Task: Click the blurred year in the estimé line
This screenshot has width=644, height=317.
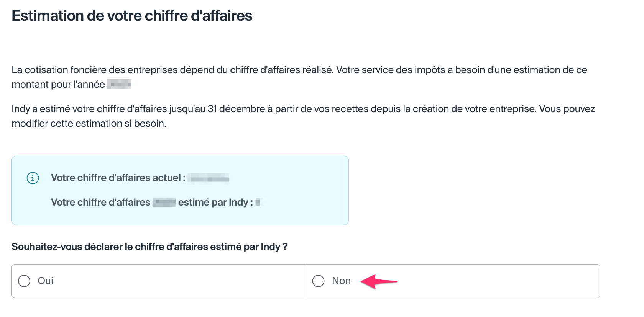Action: [164, 202]
